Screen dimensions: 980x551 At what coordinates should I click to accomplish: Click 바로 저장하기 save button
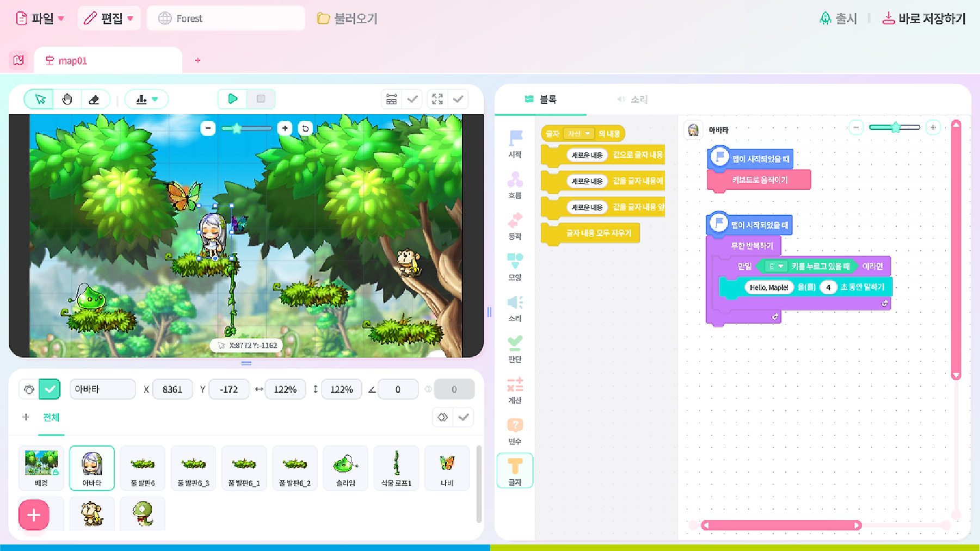[x=923, y=18]
